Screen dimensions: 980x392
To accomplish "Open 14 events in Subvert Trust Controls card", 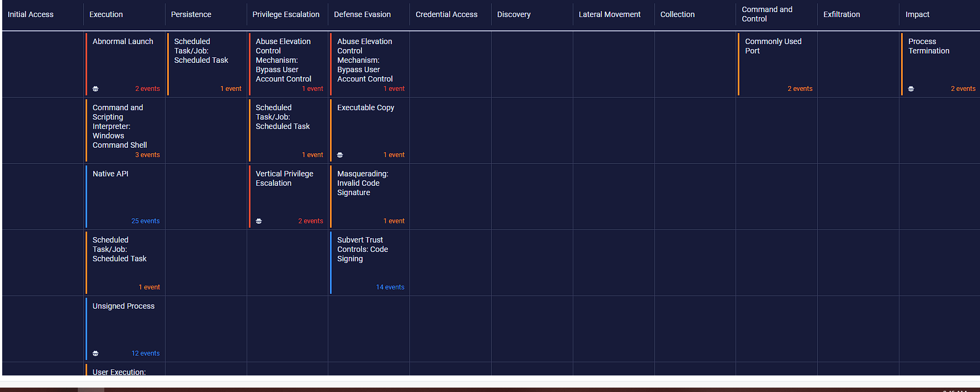I will point(390,287).
